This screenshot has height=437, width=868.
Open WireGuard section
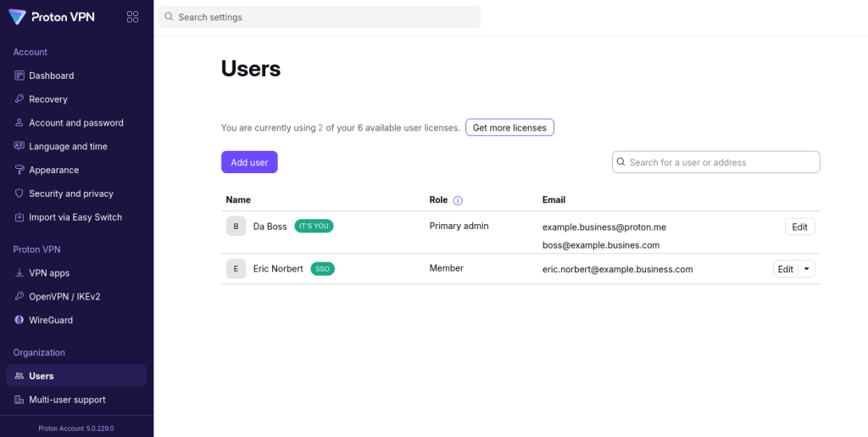click(76, 320)
